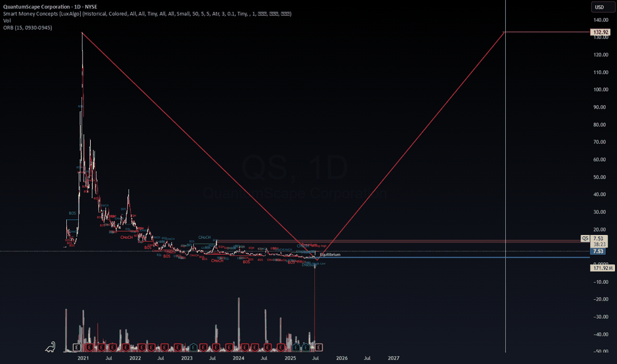Click the 2021 label on time axis
Viewport: 617px width, 364px height.
tap(83, 358)
